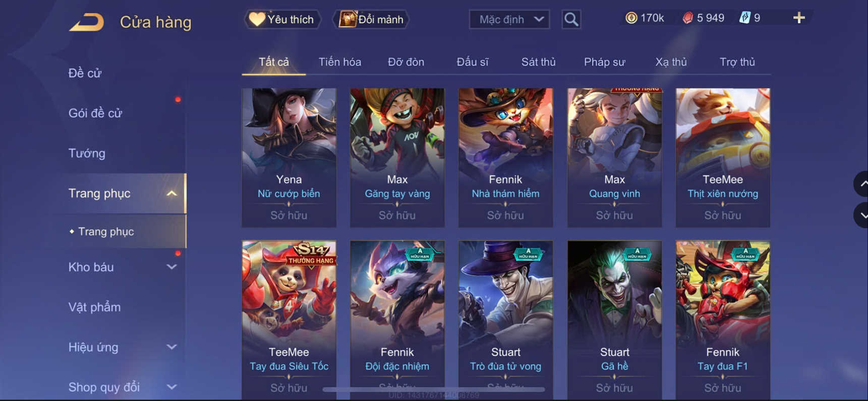Select the Tiến hóa tab
Image resolution: width=868 pixels, height=401 pixels.
339,62
